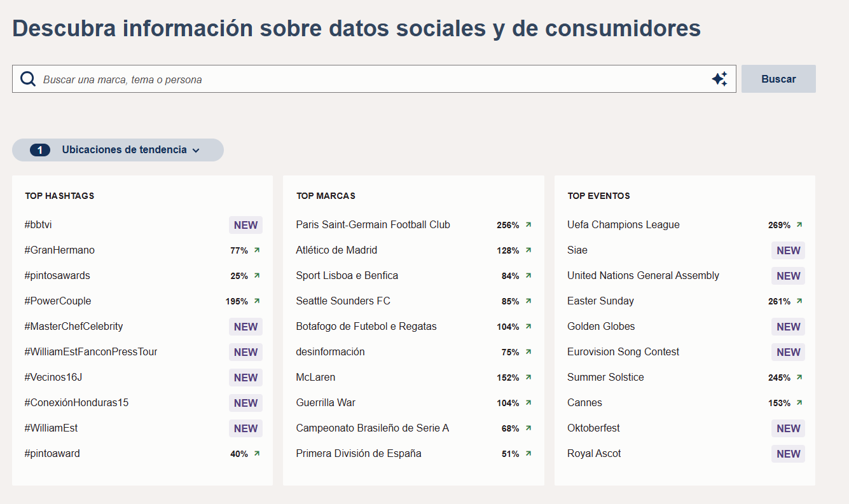849x504 pixels.
Task: Select the #PowerCouple hashtag
Action: (x=58, y=301)
